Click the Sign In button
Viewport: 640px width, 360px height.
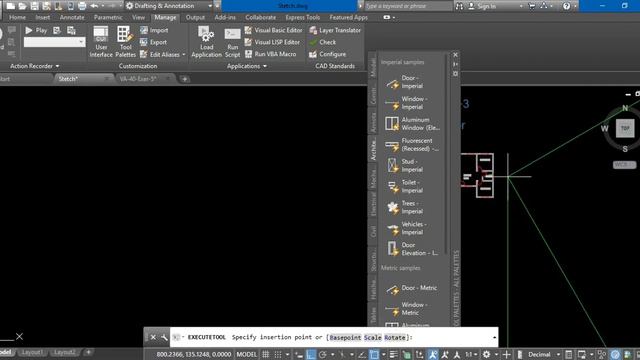tap(482, 6)
